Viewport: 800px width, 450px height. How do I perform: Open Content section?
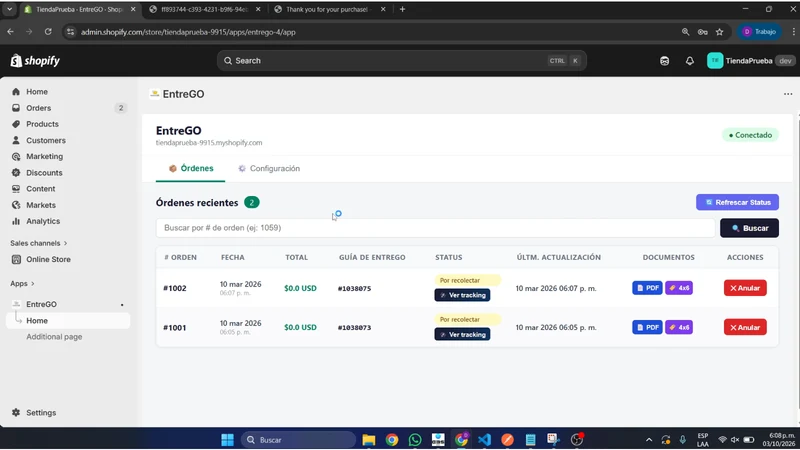(41, 189)
